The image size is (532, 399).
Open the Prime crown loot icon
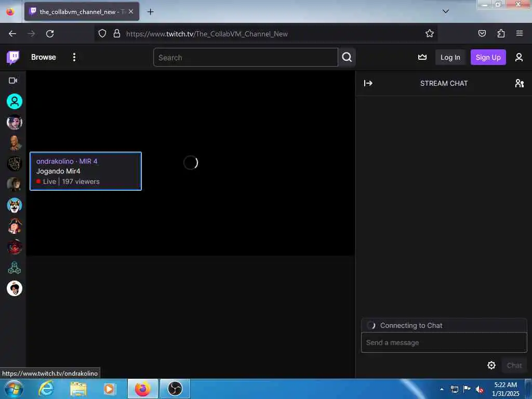[422, 57]
